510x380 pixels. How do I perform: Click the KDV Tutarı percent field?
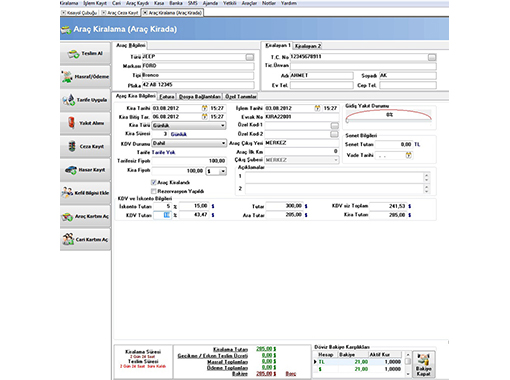tap(162, 215)
